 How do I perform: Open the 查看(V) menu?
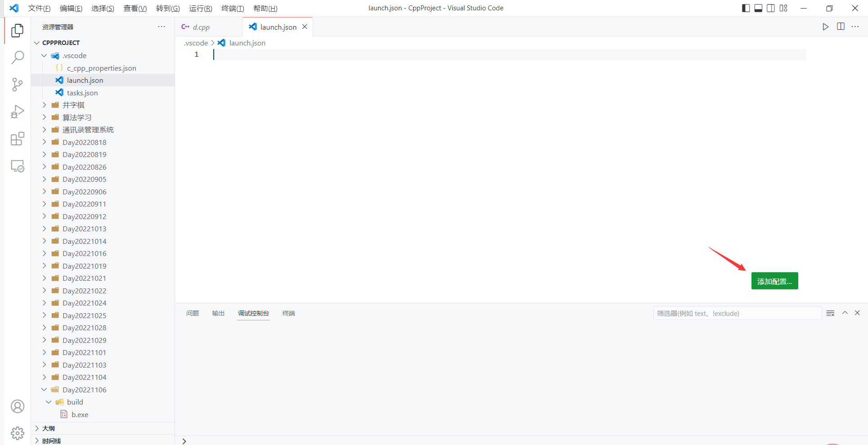tap(135, 8)
